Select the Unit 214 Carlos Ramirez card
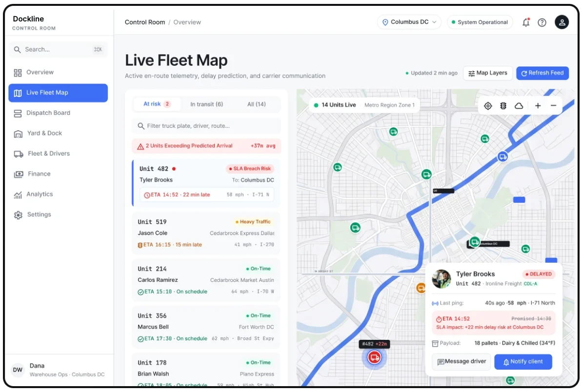This screenshot has height=392, width=583. point(206,280)
